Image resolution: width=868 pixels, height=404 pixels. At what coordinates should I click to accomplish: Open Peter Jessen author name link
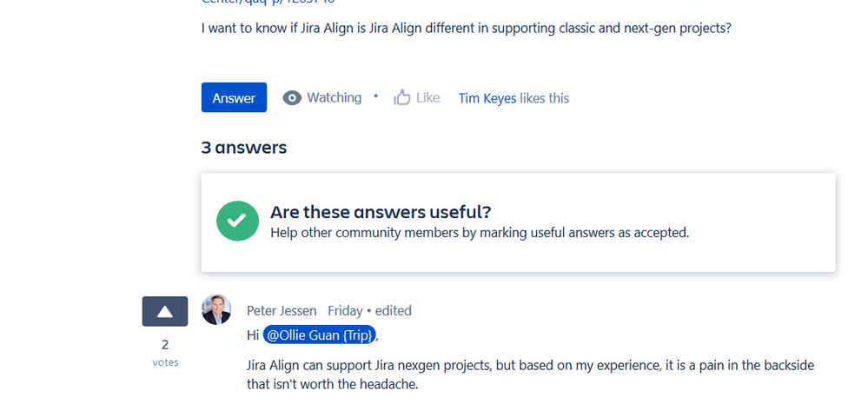[282, 311]
